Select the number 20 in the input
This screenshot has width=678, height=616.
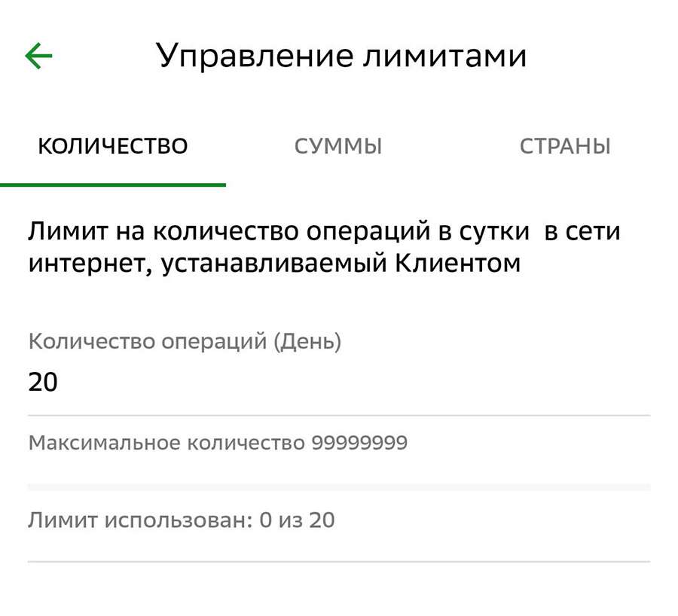[x=45, y=382]
